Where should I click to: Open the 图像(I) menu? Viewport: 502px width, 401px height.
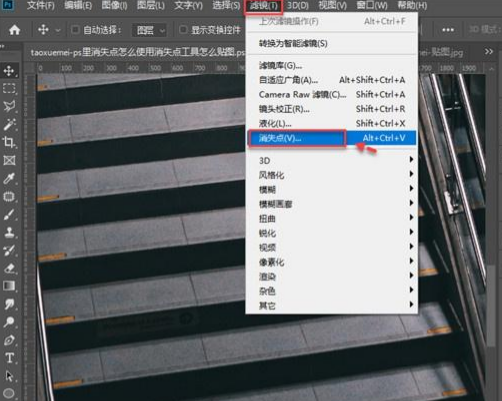[x=114, y=5]
